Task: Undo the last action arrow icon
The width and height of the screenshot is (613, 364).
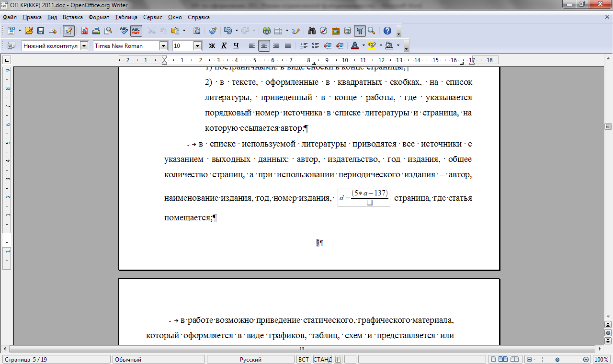Action: point(228,31)
